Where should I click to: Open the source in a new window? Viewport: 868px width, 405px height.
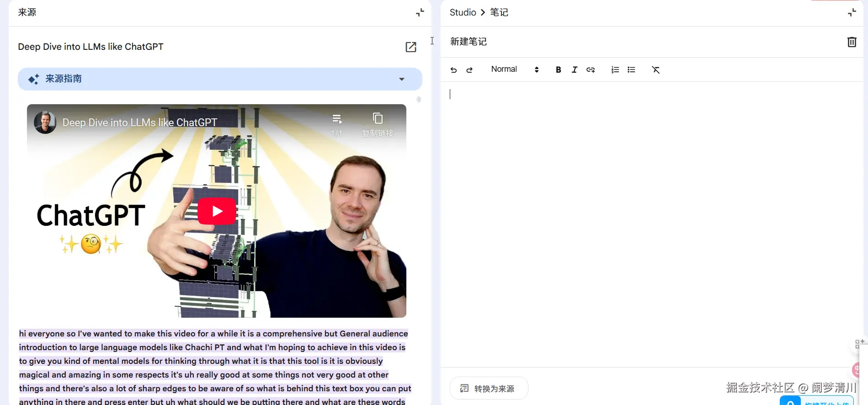(x=411, y=47)
